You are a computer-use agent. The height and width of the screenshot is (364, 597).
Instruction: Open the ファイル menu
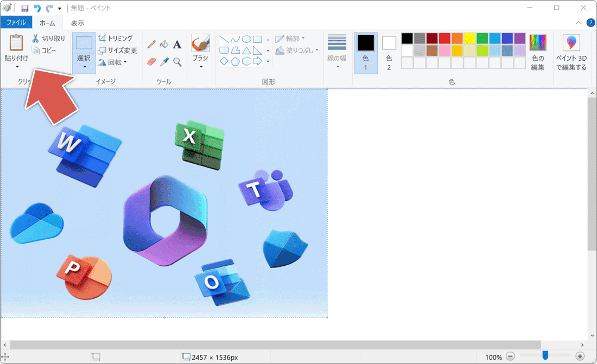point(16,23)
